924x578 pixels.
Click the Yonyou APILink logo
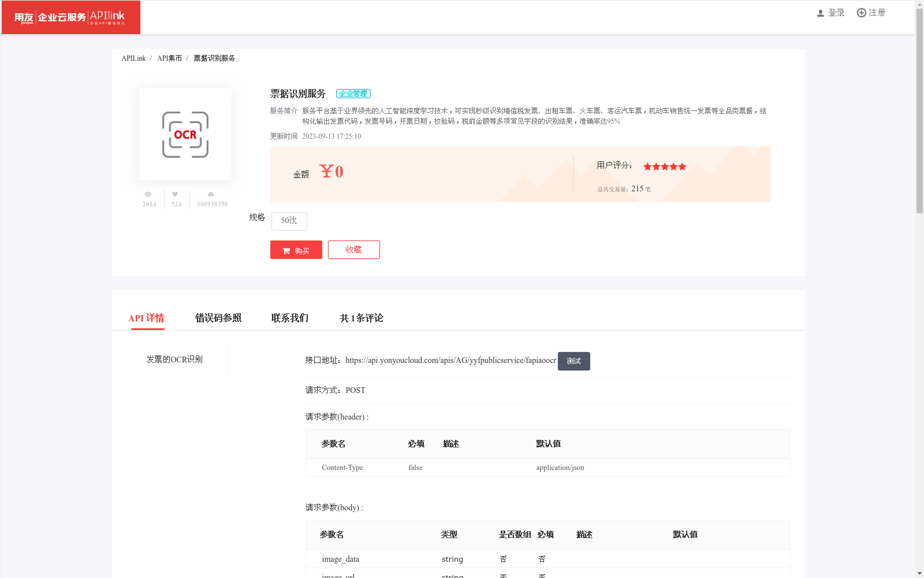[x=70, y=17]
